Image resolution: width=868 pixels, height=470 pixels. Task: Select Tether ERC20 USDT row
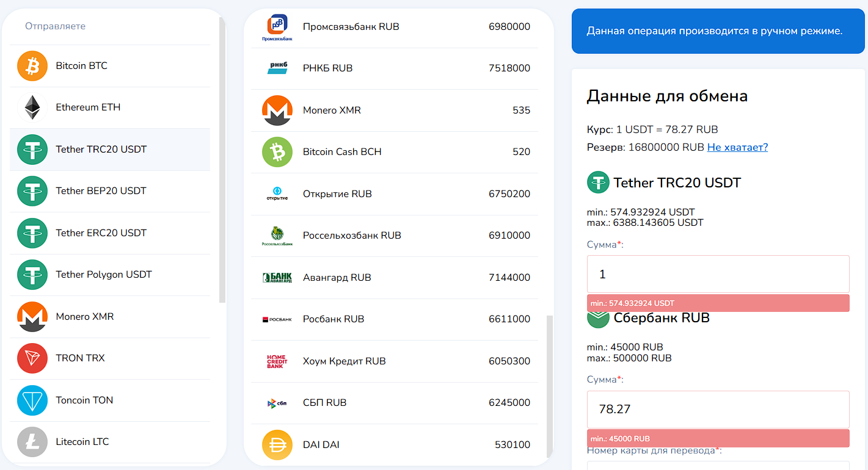(x=110, y=233)
